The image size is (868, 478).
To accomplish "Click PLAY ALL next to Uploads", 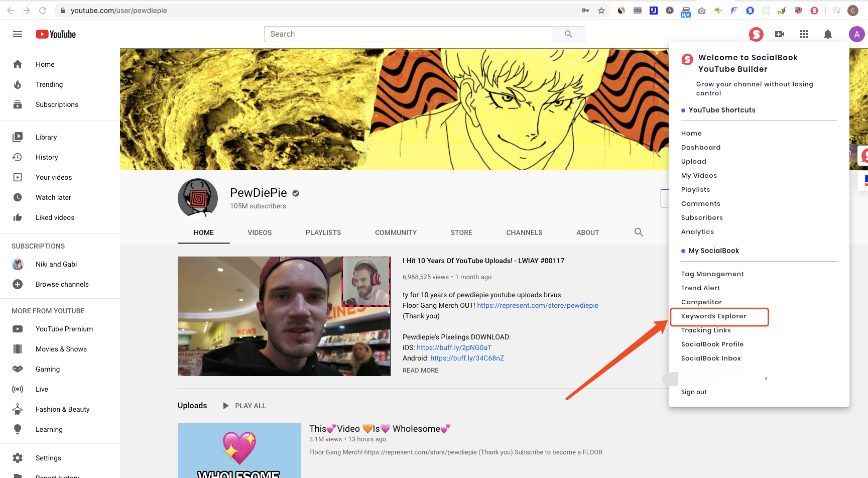I will pyautogui.click(x=244, y=406).
